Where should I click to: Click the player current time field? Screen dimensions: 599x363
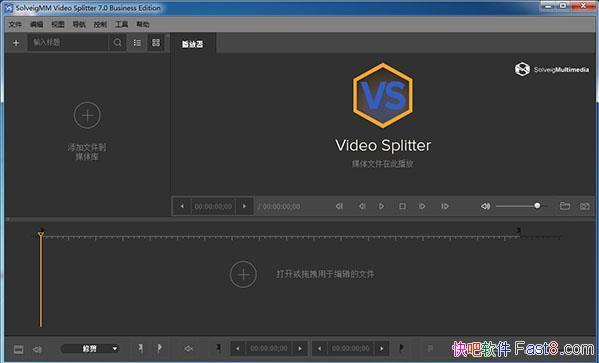click(x=213, y=206)
